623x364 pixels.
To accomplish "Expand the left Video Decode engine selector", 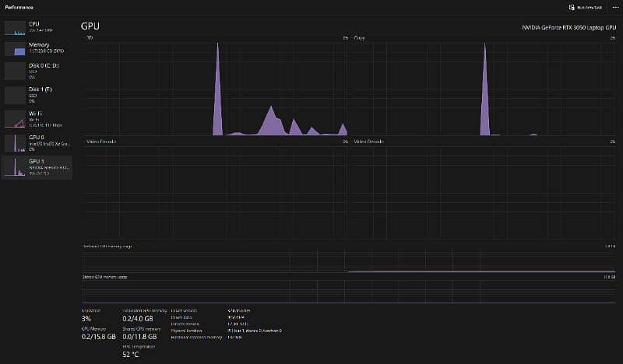I will (x=99, y=142).
